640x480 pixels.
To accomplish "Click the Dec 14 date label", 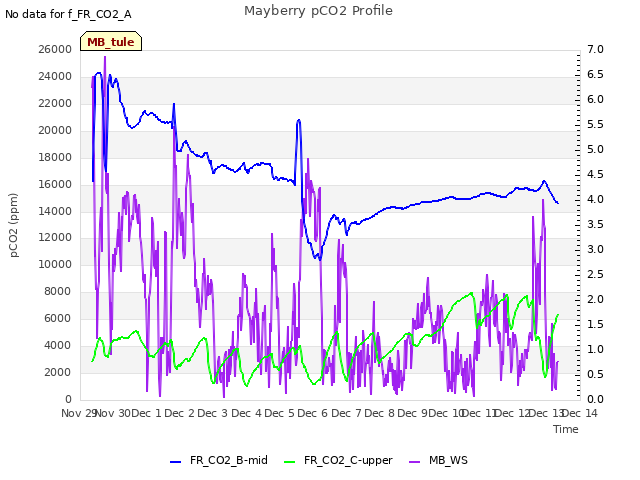I will (580, 413).
